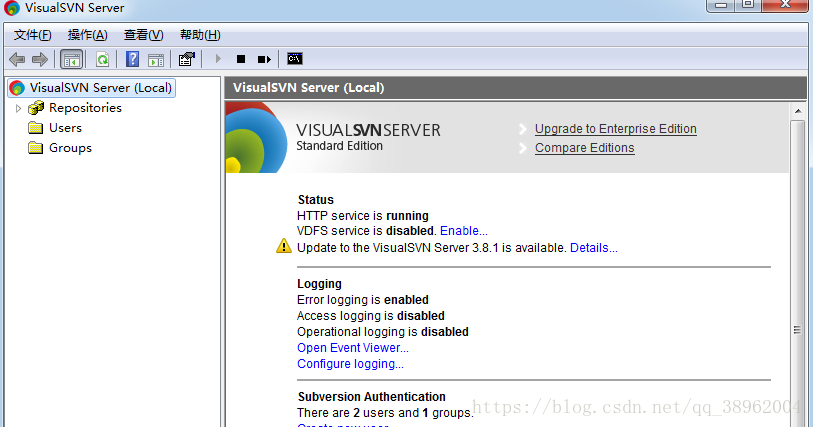Open the 文件(F) menu
The image size is (813, 427).
pyautogui.click(x=32, y=35)
